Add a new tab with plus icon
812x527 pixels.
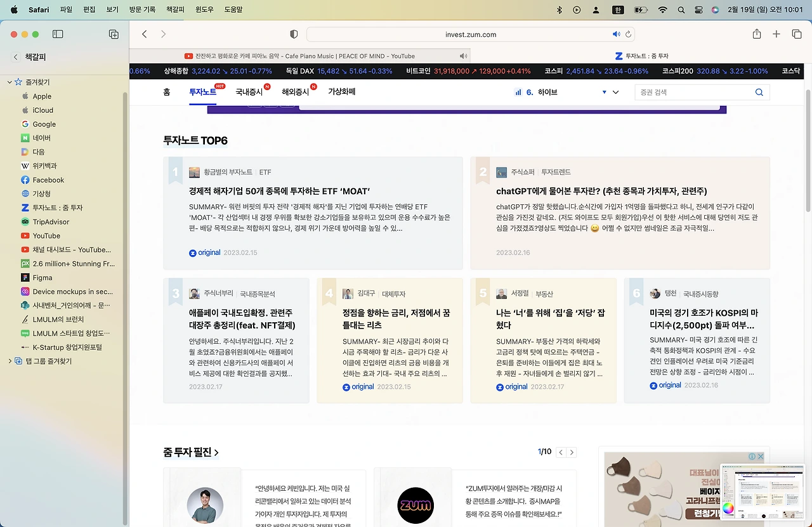click(776, 34)
